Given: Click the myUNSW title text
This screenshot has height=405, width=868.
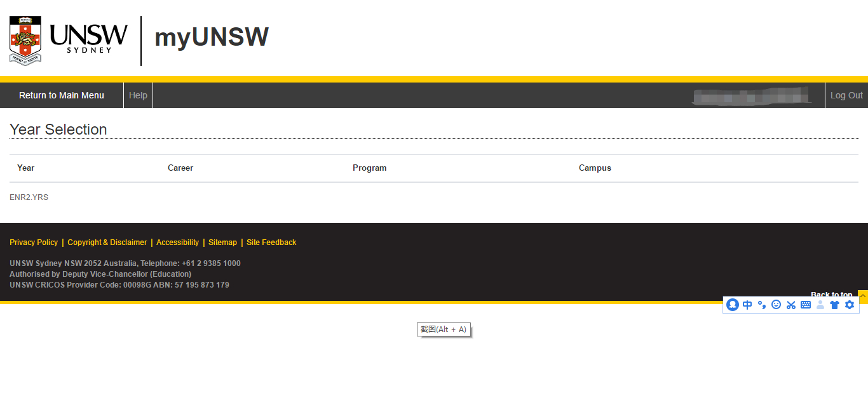Looking at the screenshot, I should coord(212,37).
